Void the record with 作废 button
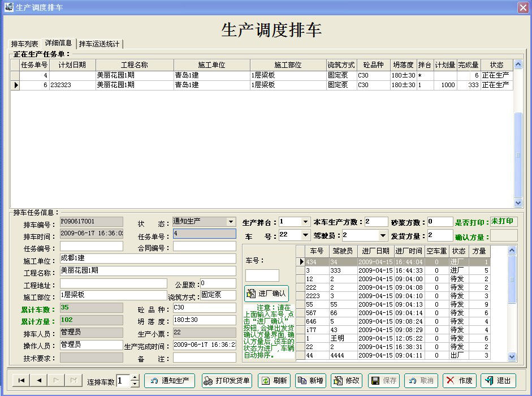The height and width of the screenshot is (396, 532). pyautogui.click(x=460, y=381)
